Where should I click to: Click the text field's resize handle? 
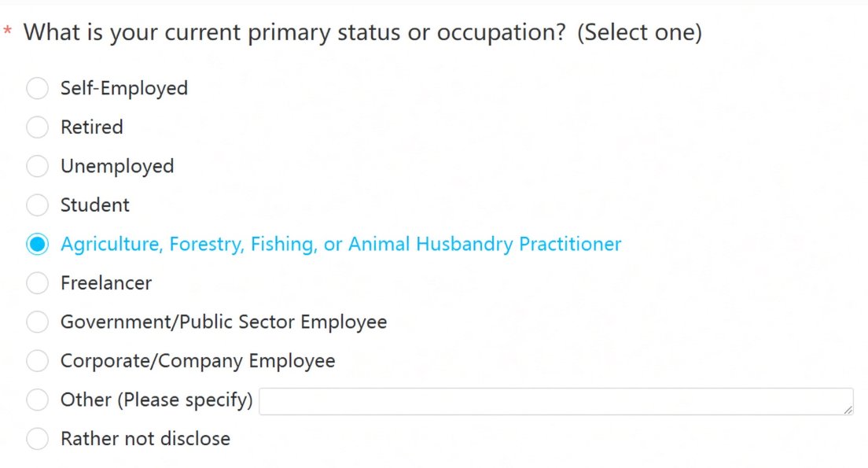(848, 410)
